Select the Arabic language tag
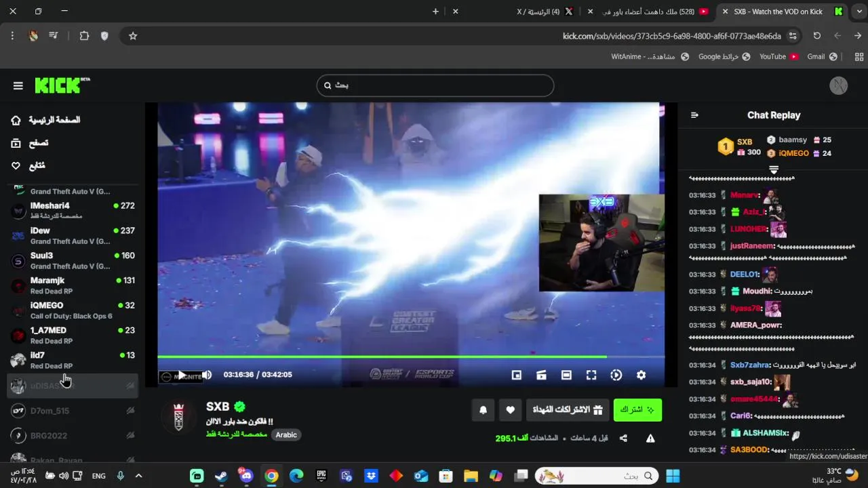868x488 pixels. (x=286, y=435)
